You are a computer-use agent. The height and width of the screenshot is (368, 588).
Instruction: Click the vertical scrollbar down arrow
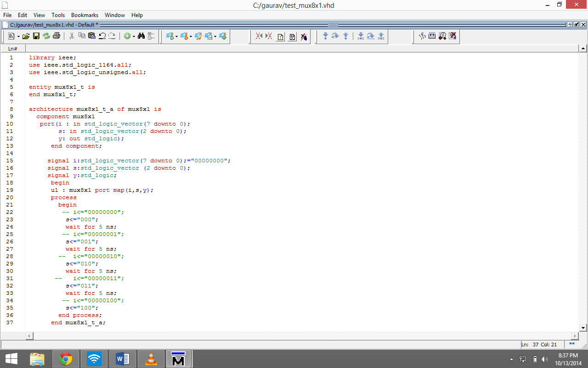point(583,328)
